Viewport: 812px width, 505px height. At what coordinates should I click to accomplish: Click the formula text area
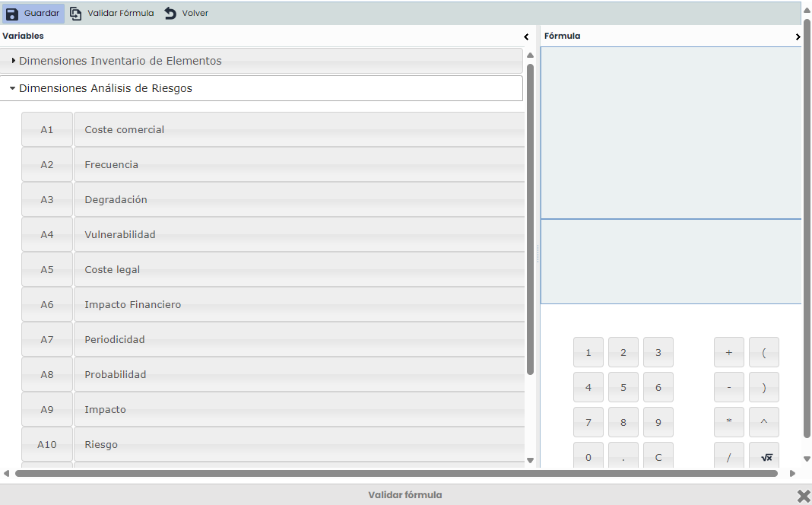point(671,133)
